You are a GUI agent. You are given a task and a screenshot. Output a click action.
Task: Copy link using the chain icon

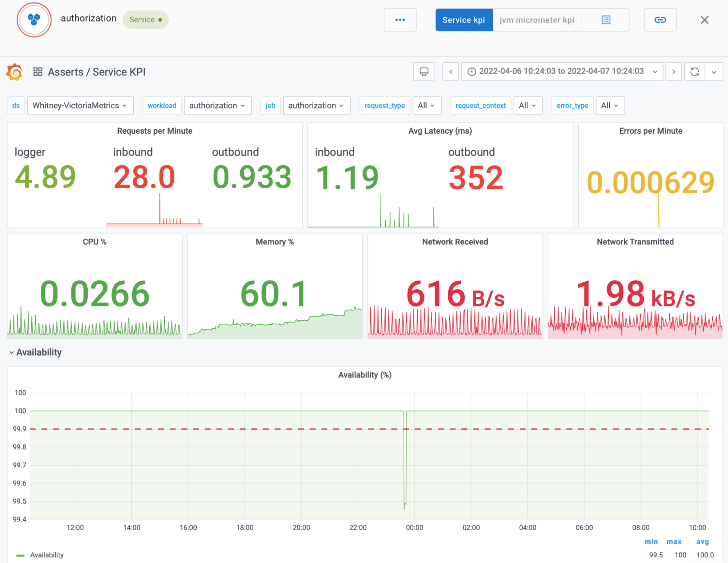point(660,20)
